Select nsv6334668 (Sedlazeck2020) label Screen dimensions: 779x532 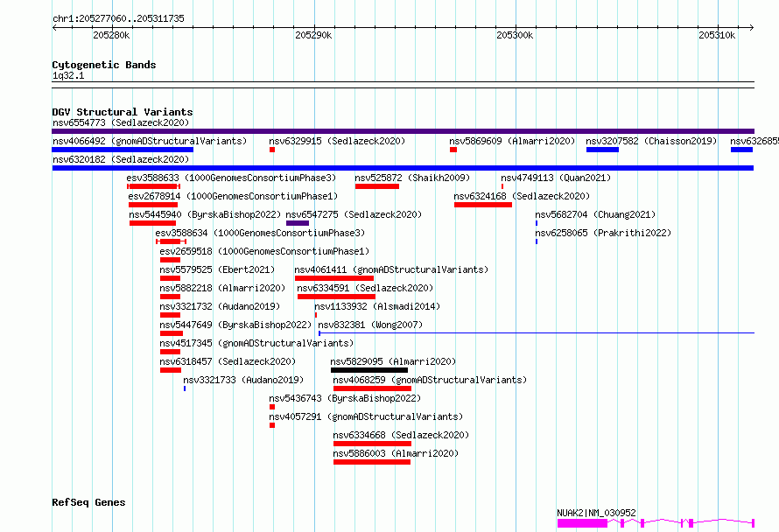(x=401, y=435)
